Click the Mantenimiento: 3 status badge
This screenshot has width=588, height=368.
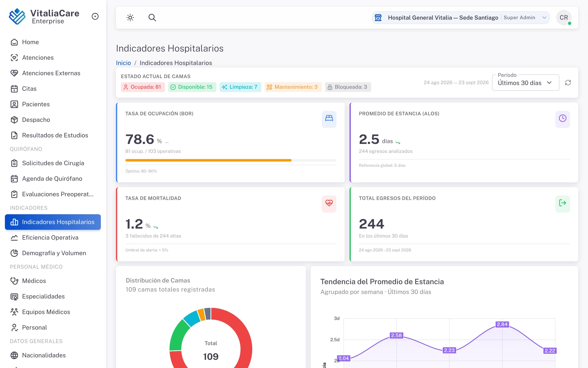pos(293,87)
